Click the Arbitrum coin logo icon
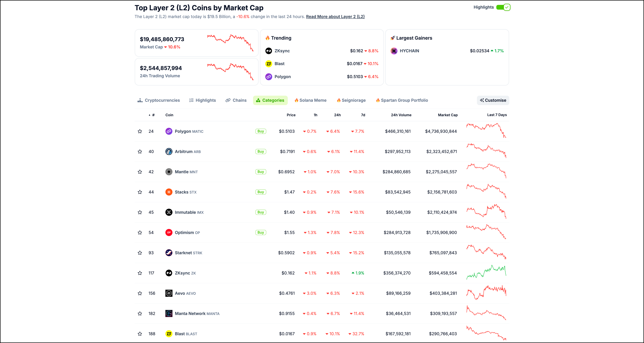The height and width of the screenshot is (343, 644). [x=169, y=152]
